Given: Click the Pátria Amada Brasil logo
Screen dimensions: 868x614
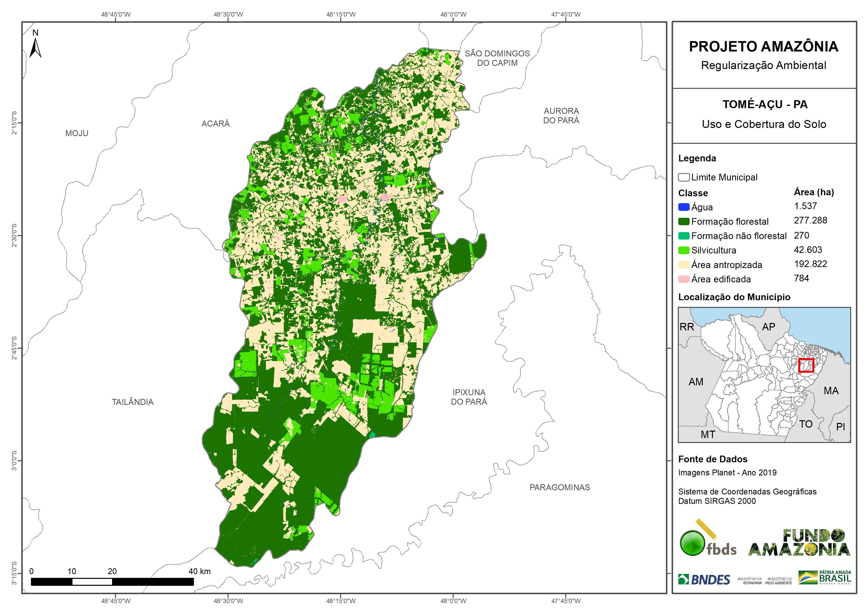Looking at the screenshot, I should 824,577.
